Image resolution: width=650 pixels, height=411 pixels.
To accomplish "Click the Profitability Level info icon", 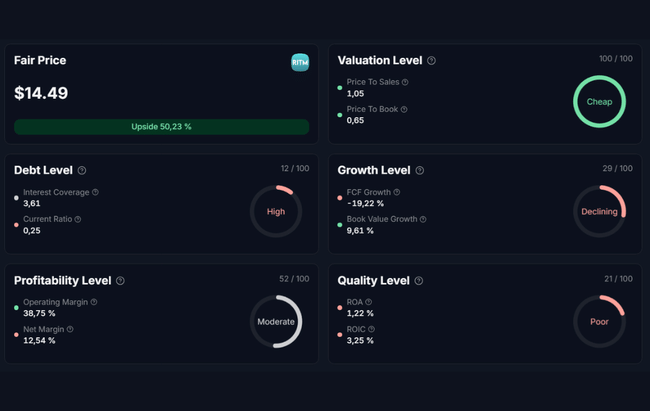I will click(120, 281).
